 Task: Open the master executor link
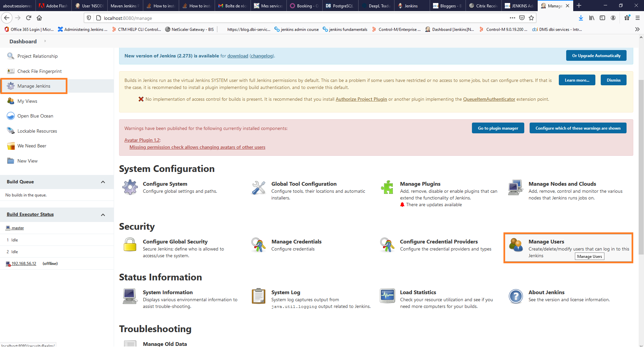[x=18, y=228]
